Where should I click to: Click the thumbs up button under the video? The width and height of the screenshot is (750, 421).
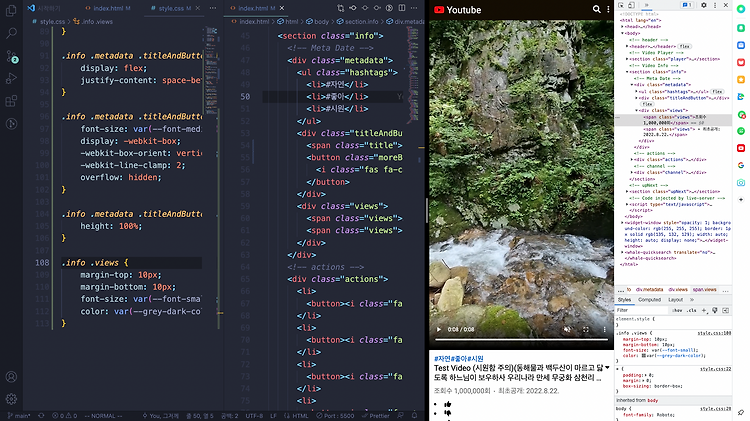pos(448,404)
